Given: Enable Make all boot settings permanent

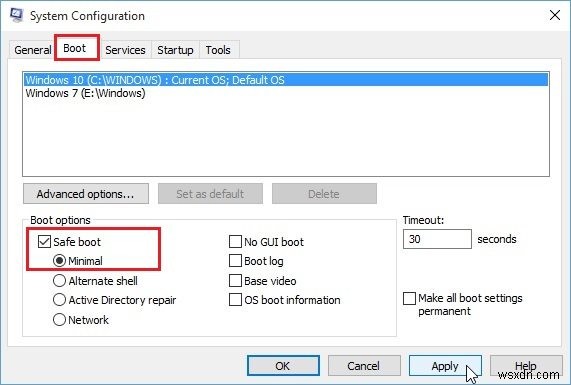Looking at the screenshot, I should click(409, 298).
